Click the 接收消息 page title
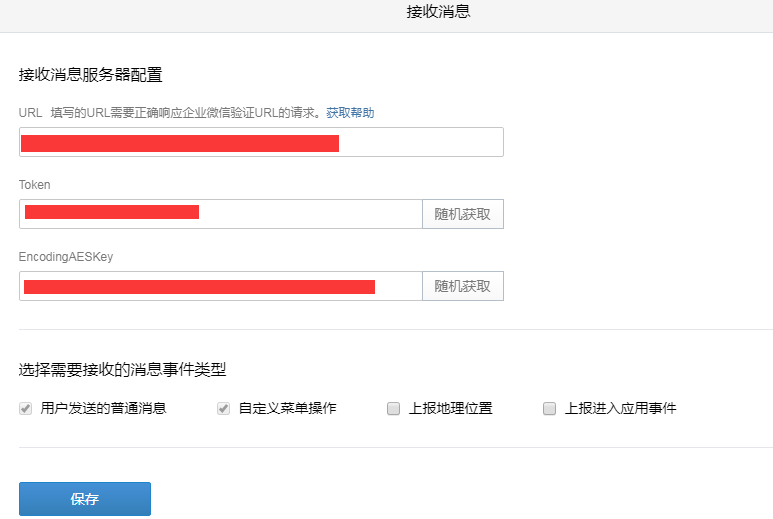 pyautogui.click(x=439, y=12)
